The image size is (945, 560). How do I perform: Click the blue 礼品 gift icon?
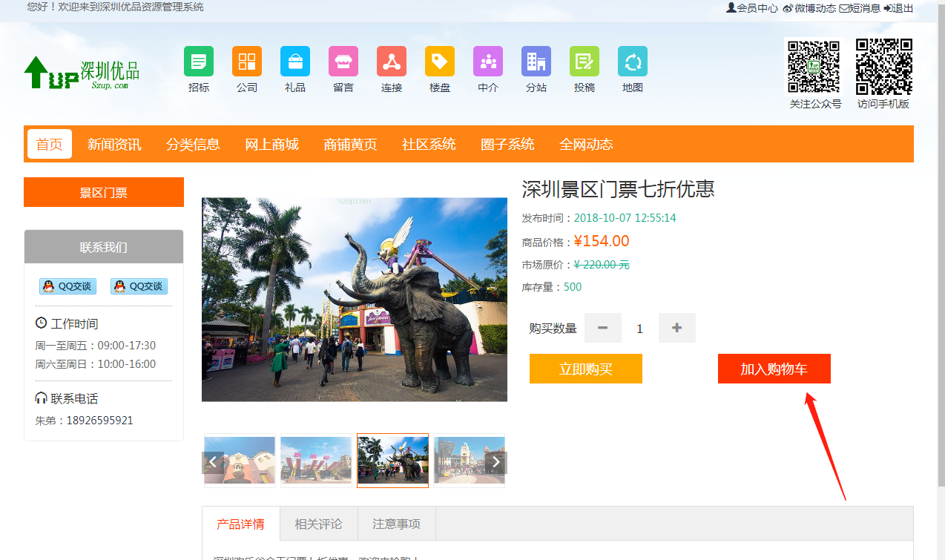[295, 62]
